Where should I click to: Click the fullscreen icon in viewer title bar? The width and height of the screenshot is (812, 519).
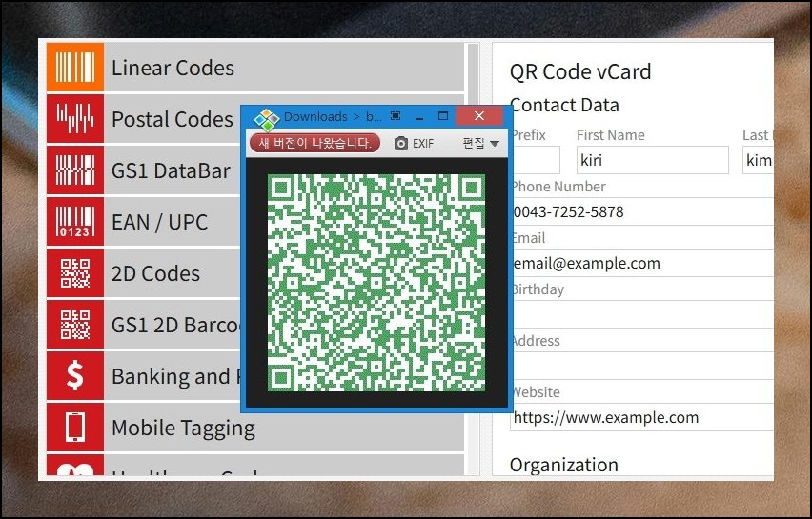[396, 116]
